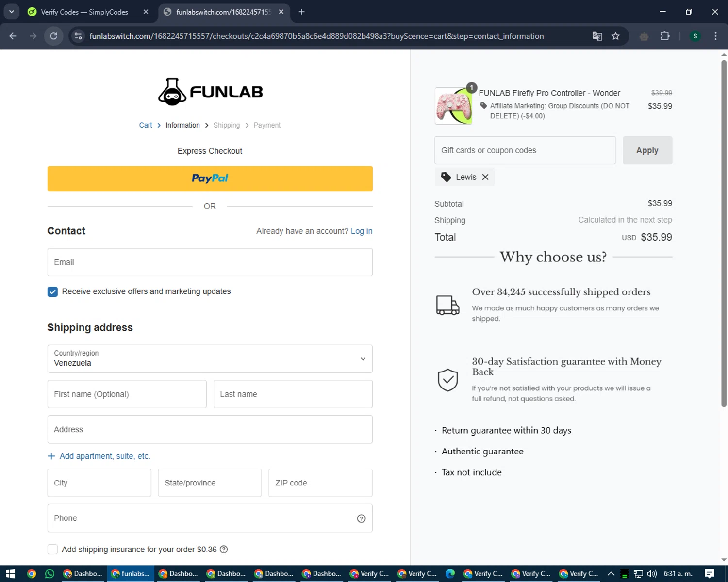The image size is (728, 582).
Task: Select the Payment breadcrumb step
Action: [x=267, y=125]
